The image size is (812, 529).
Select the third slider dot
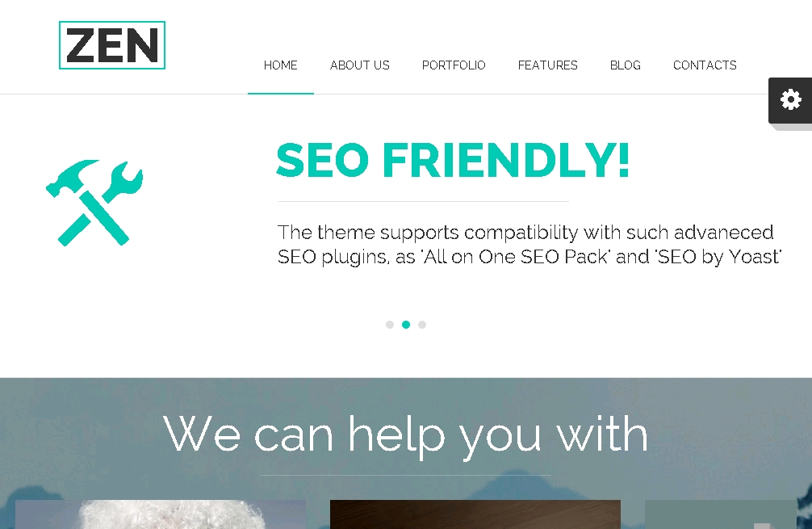click(x=422, y=325)
